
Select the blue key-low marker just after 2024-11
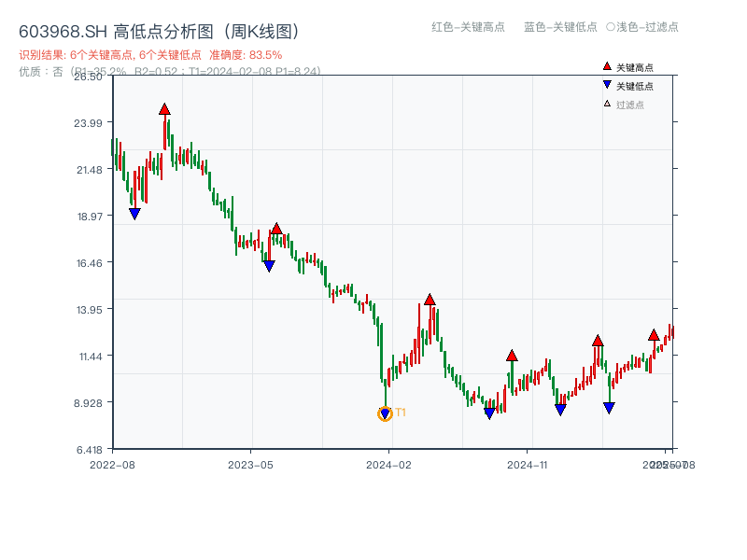[x=560, y=410]
